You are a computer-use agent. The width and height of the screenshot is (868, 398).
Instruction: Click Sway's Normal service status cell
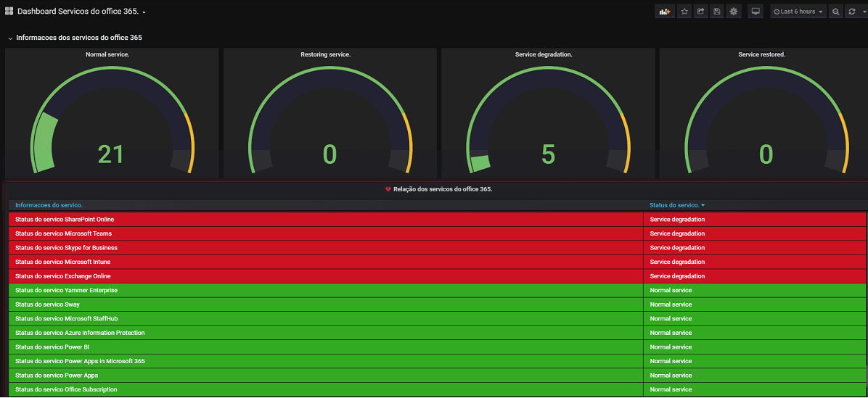click(x=755, y=304)
